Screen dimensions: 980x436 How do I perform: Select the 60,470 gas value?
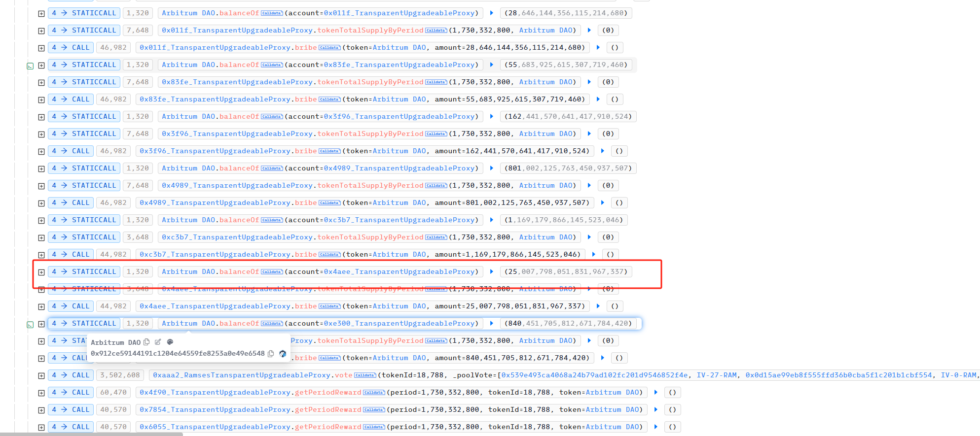point(113,393)
